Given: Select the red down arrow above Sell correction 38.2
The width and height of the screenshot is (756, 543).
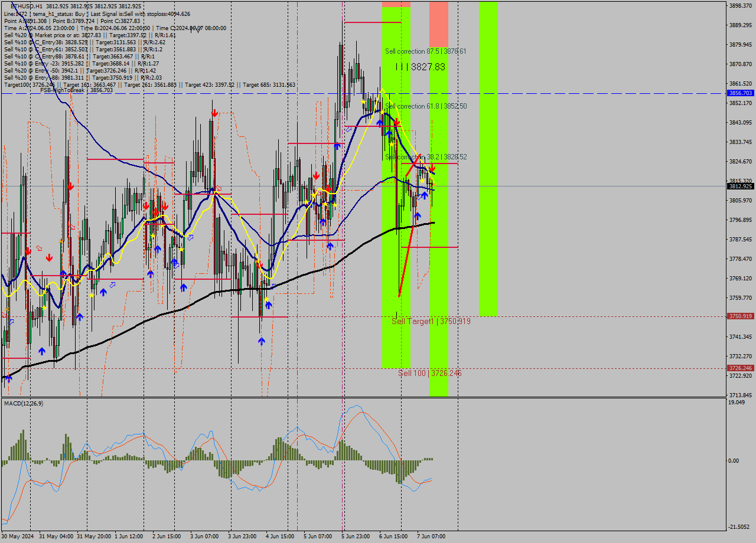Looking at the screenshot, I should (x=432, y=168).
